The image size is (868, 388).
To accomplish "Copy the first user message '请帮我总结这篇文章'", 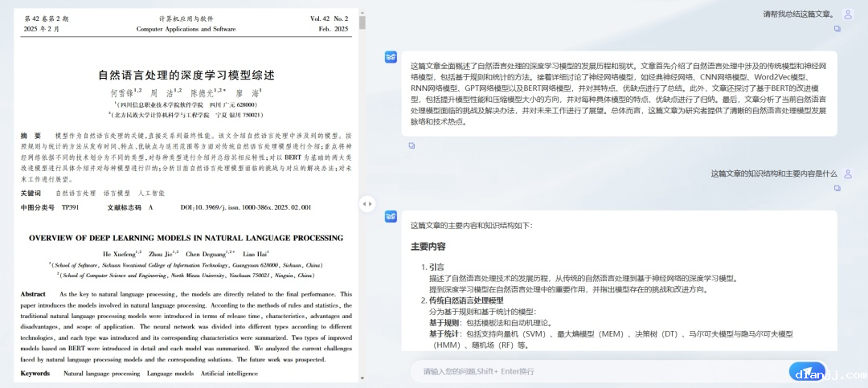I will pyautogui.click(x=837, y=29).
